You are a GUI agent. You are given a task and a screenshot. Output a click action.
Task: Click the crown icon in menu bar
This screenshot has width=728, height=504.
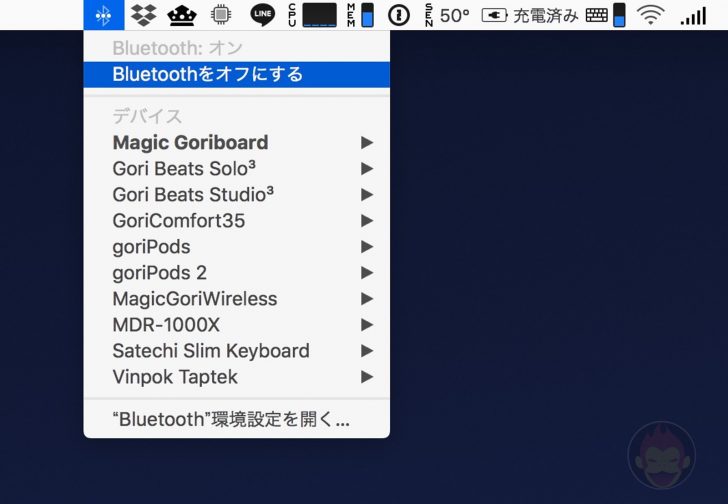tap(182, 15)
